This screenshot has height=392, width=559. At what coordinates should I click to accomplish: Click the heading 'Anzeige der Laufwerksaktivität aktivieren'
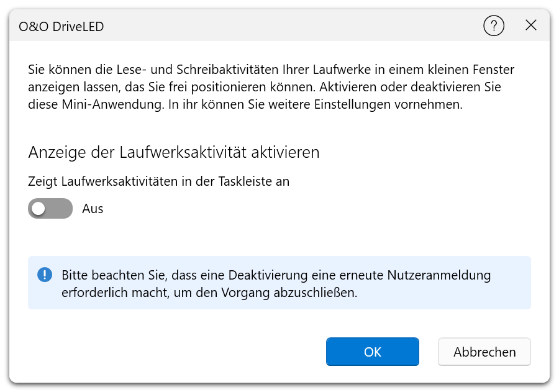point(174,152)
